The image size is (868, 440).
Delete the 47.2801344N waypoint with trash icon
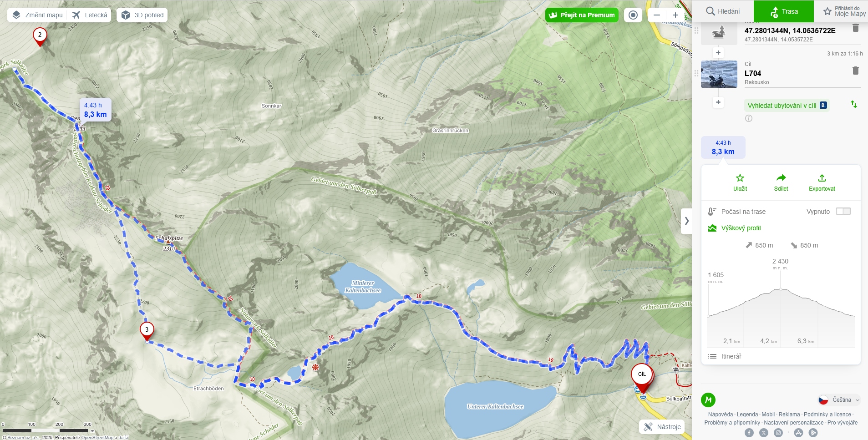(x=855, y=28)
